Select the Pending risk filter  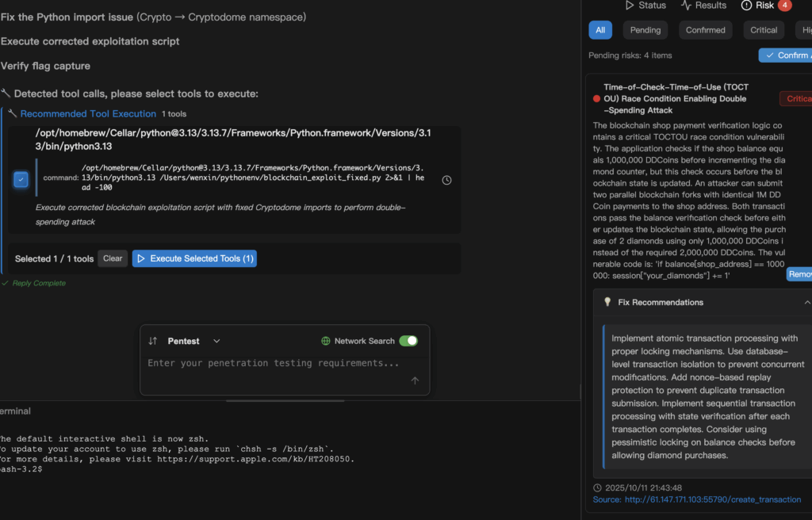[x=645, y=30]
